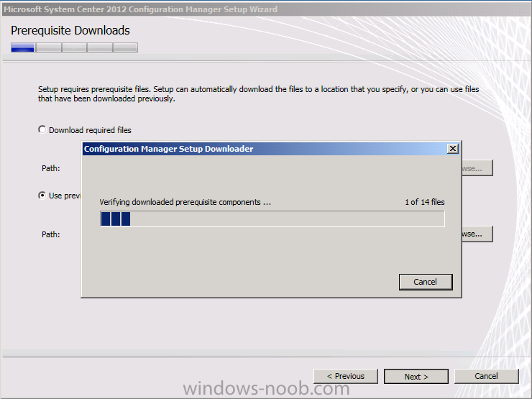Click 'Verifying downloaded prerequisite components' status text
The image size is (532, 399).
(x=185, y=202)
